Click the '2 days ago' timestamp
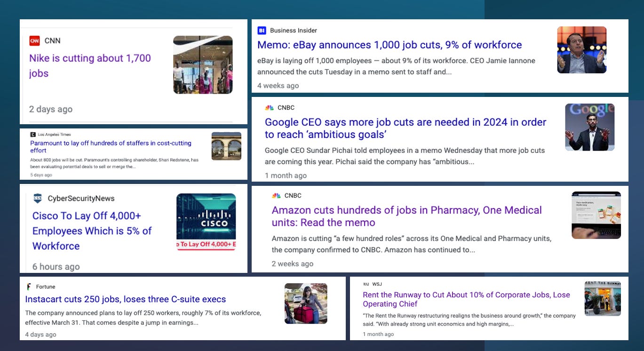The image size is (644, 351). tap(51, 109)
